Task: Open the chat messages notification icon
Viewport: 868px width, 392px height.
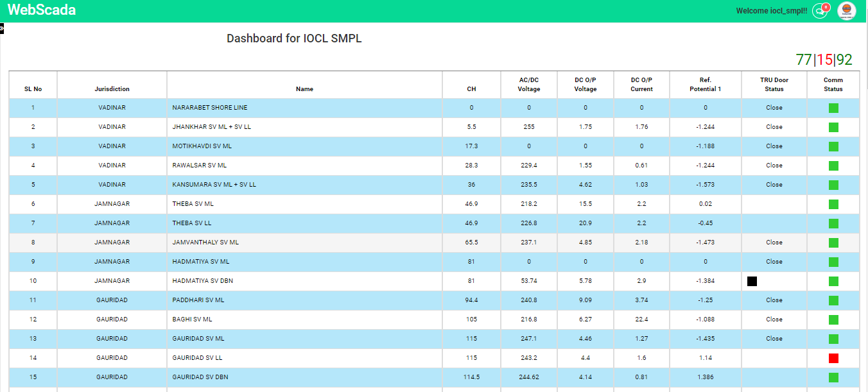Action: pos(819,11)
